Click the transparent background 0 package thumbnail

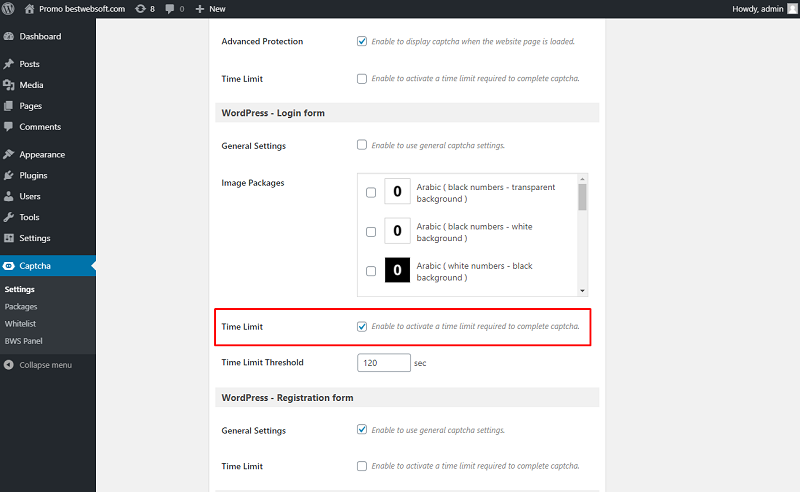pyautogui.click(x=397, y=191)
